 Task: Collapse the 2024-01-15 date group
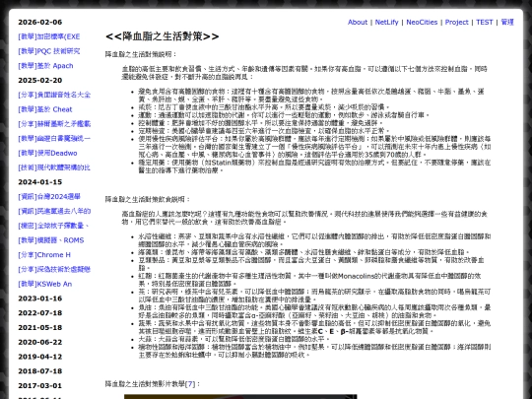[40, 182]
